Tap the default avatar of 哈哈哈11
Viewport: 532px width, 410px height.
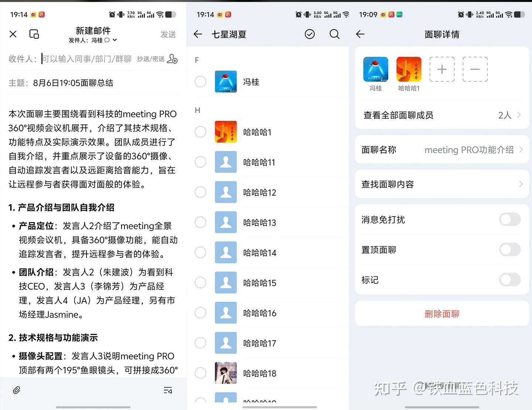click(x=226, y=162)
